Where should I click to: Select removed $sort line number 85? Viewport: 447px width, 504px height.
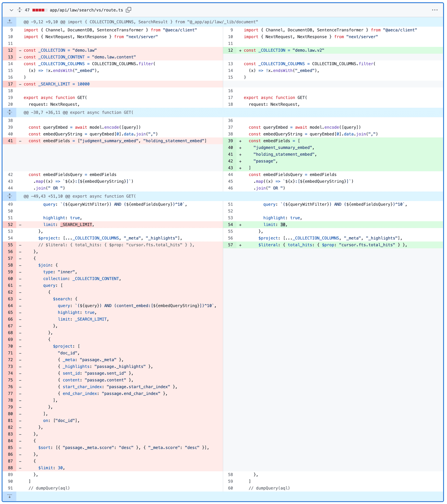point(10,448)
